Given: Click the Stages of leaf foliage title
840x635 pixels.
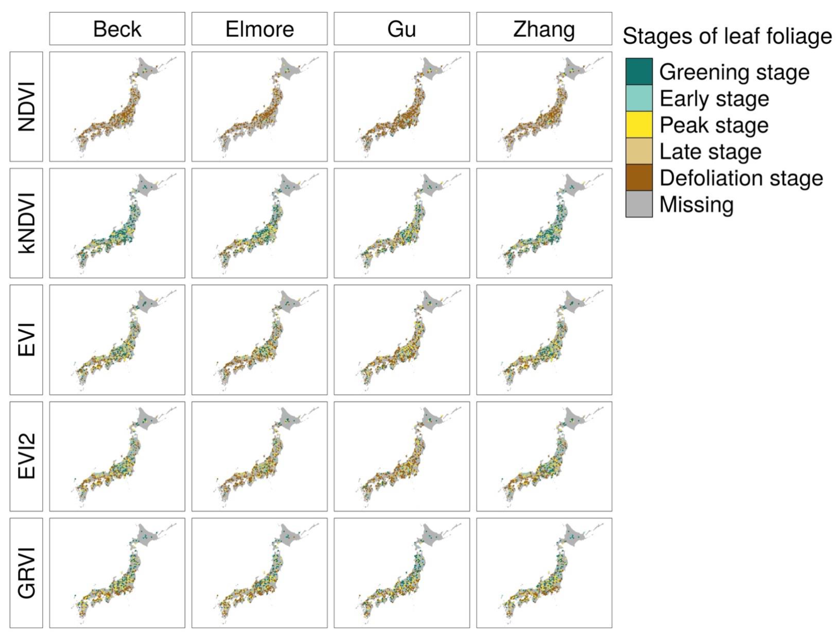Looking at the screenshot, I should coord(727,36).
